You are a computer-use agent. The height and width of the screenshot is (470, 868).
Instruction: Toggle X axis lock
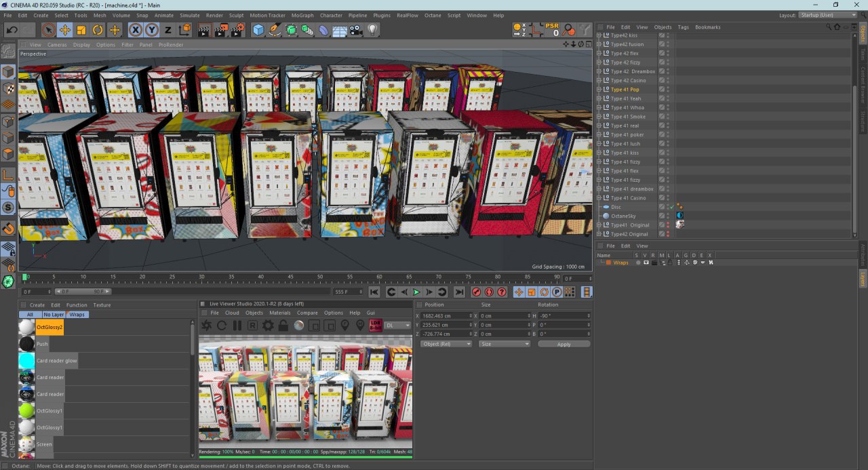pos(136,30)
